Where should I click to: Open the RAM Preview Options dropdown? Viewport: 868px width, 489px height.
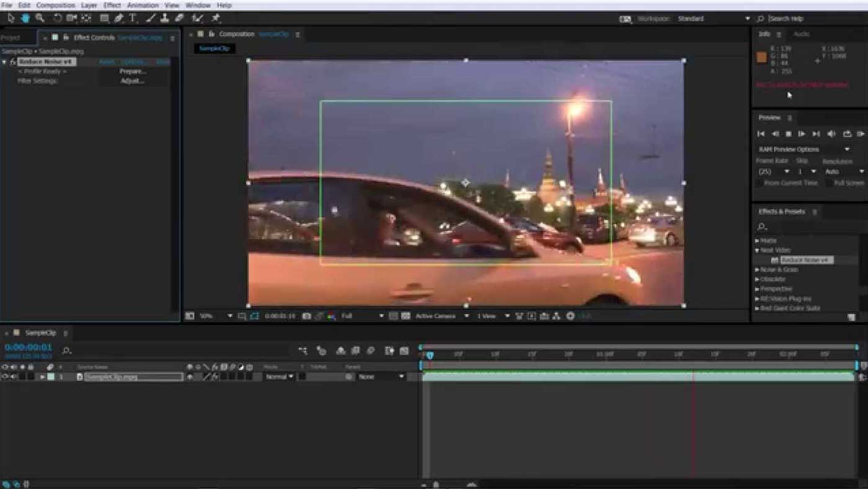click(804, 149)
